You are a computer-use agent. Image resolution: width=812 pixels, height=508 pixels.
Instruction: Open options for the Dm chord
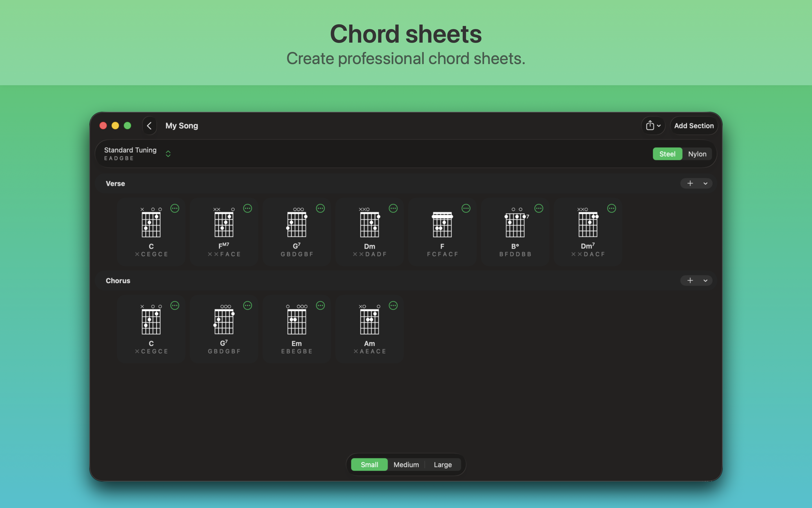[393, 208]
